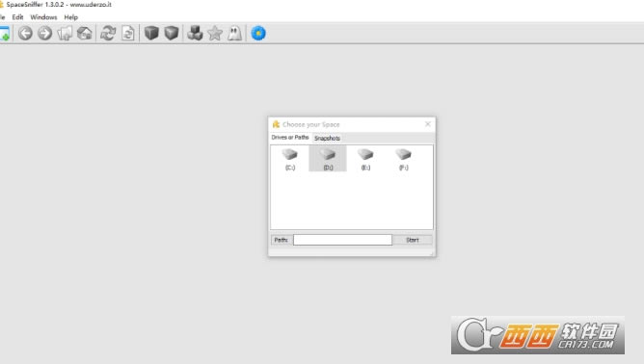The image size is (644, 364).
Task: Open the Edit menu
Action: coord(17,17)
